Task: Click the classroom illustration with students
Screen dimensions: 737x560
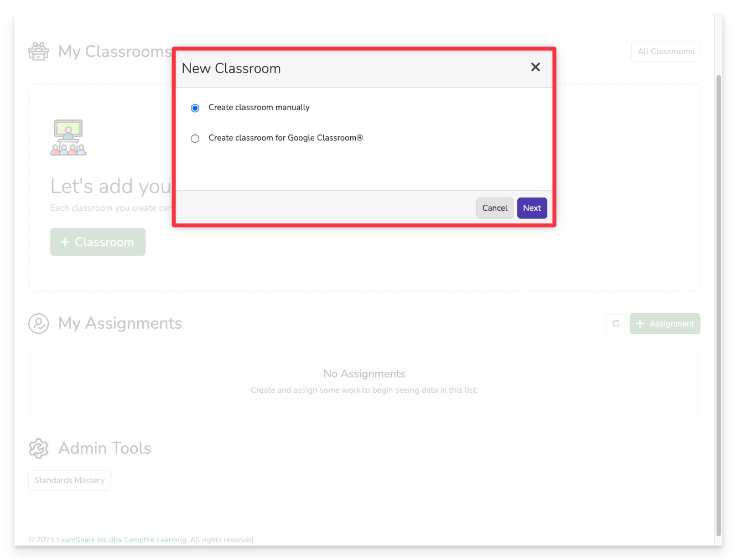Action: coord(69,137)
